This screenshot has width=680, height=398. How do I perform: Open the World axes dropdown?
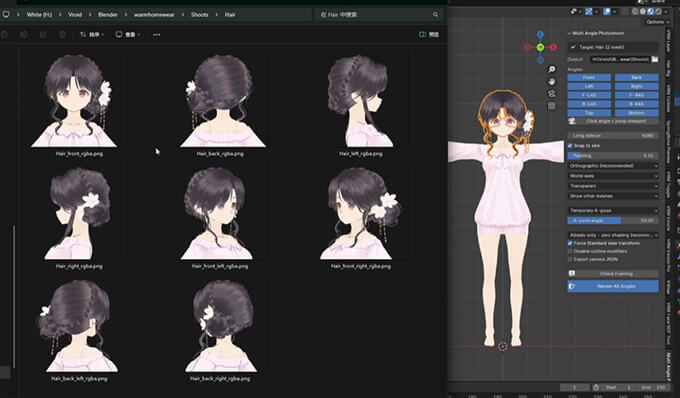(x=613, y=176)
